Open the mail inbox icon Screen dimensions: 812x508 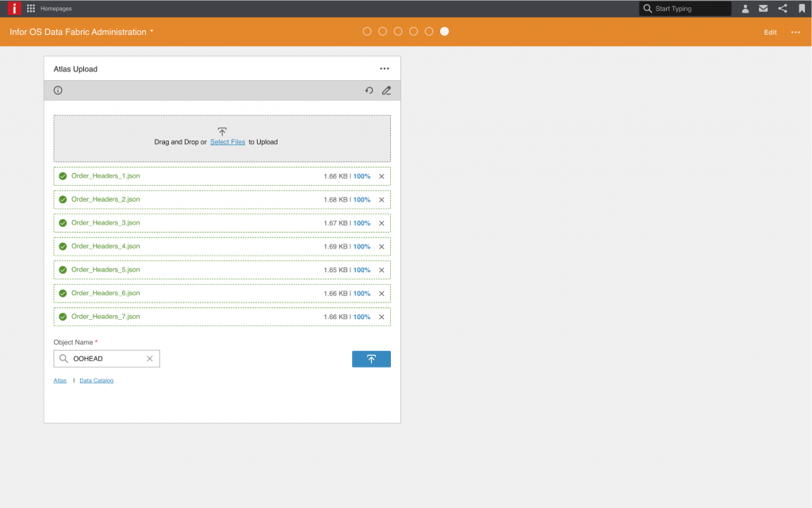764,9
